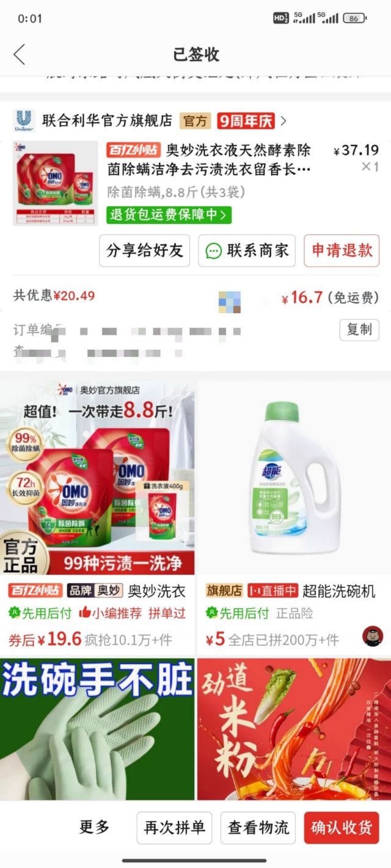The image size is (391, 868).
Task: Open the 更多 options menu
Action: click(x=95, y=828)
